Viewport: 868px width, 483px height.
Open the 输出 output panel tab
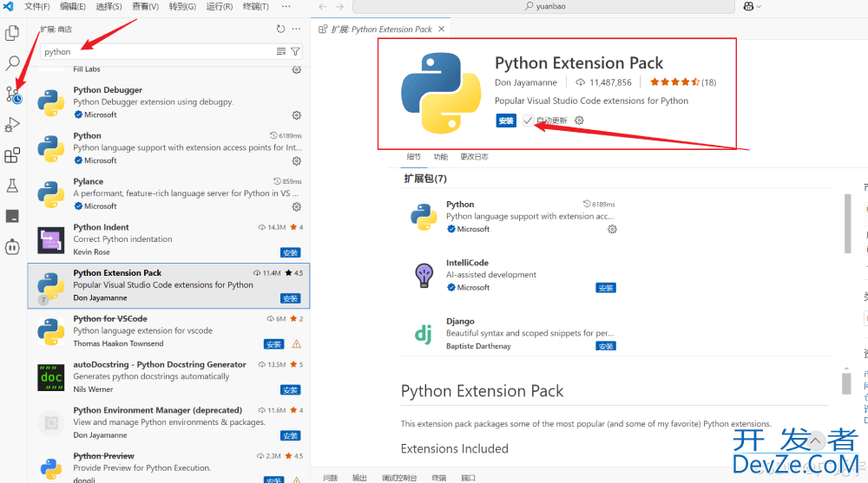point(359,478)
